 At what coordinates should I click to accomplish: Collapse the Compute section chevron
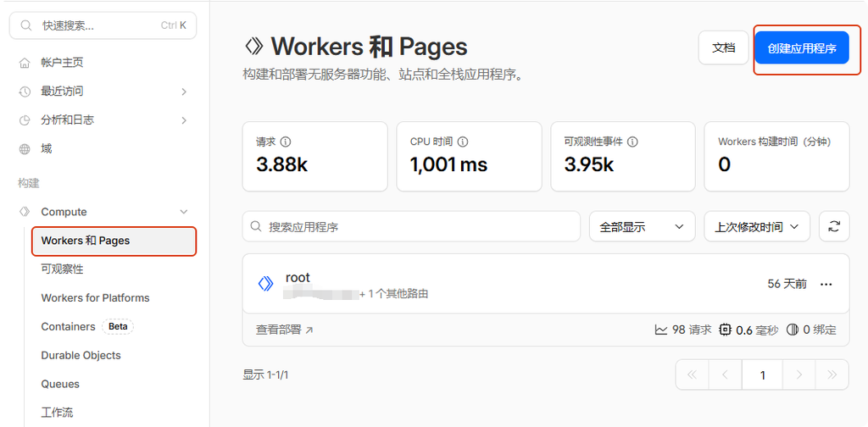184,212
